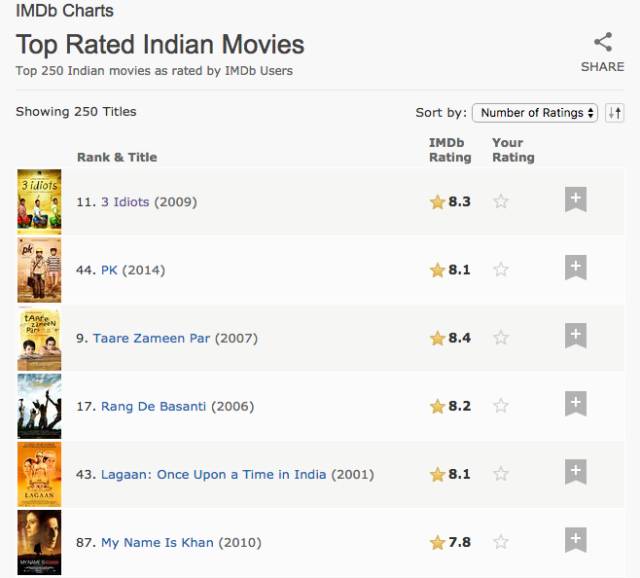The width and height of the screenshot is (640, 578).
Task: Click the Share icon
Action: 602,43
